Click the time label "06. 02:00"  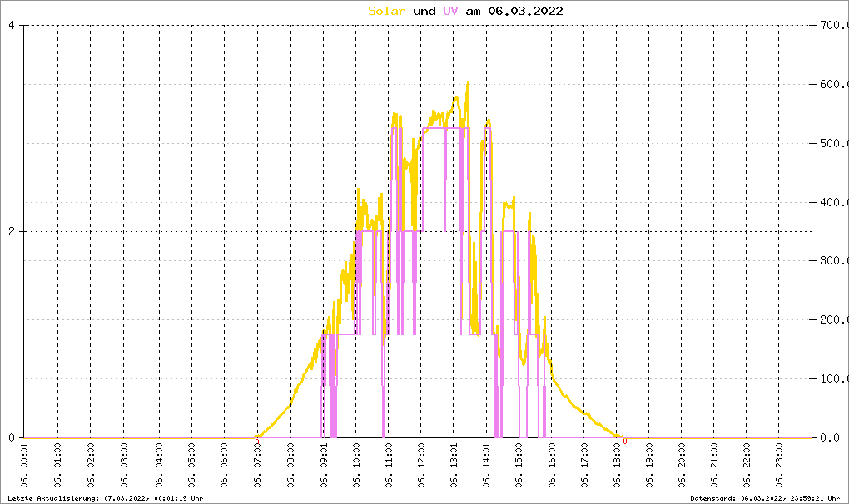(x=91, y=466)
